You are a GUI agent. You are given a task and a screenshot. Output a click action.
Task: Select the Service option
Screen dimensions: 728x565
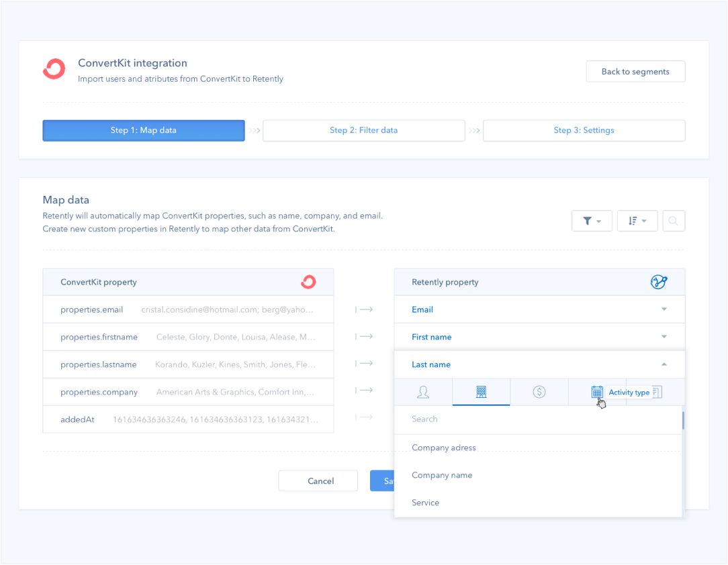(426, 502)
